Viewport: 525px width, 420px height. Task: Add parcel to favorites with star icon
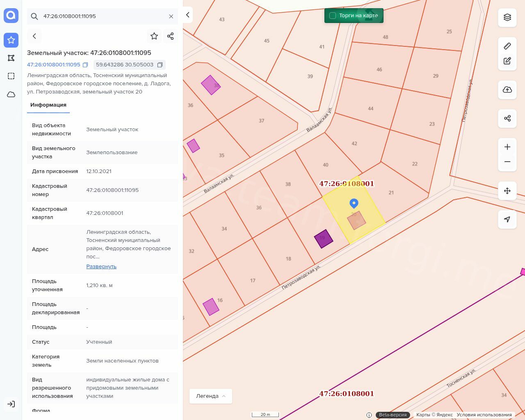point(154,36)
